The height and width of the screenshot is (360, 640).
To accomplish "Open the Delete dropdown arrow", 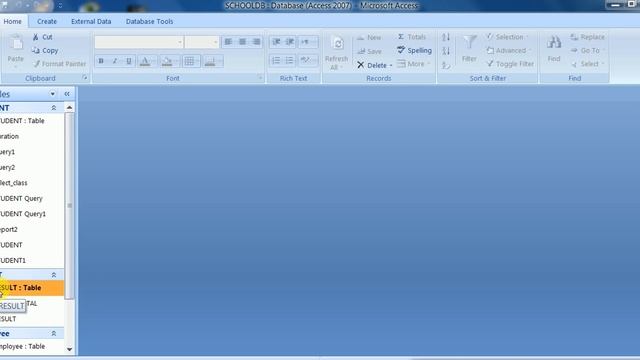I will pyautogui.click(x=391, y=65).
